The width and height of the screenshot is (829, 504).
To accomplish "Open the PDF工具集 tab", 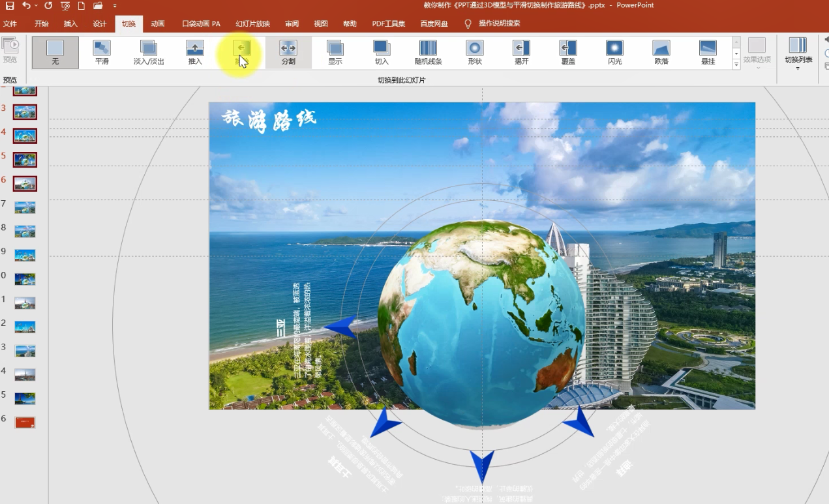I will pos(389,24).
